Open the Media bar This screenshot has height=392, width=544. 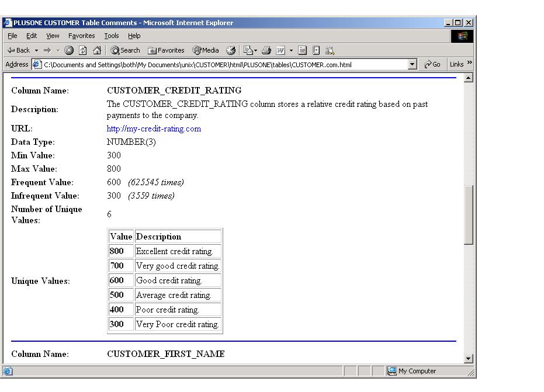click(x=206, y=50)
